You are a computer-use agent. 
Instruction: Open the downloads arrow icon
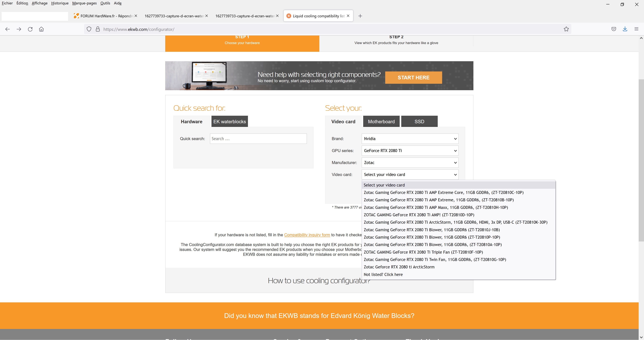625,29
